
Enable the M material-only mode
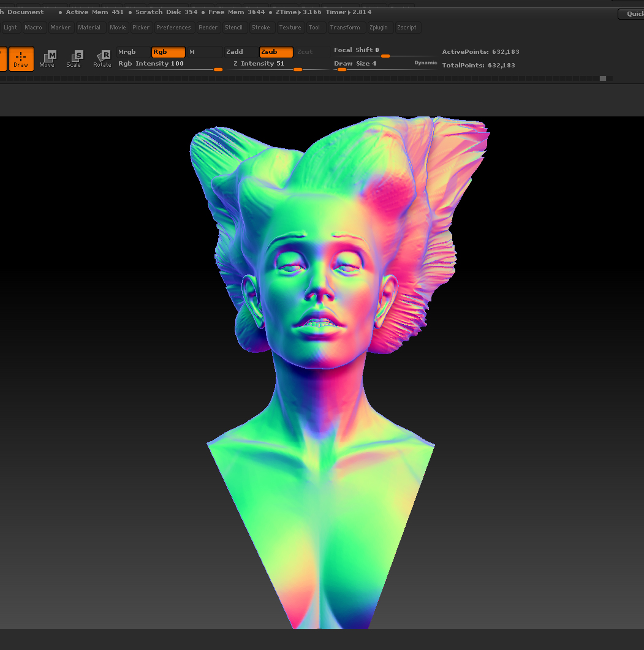(205, 52)
